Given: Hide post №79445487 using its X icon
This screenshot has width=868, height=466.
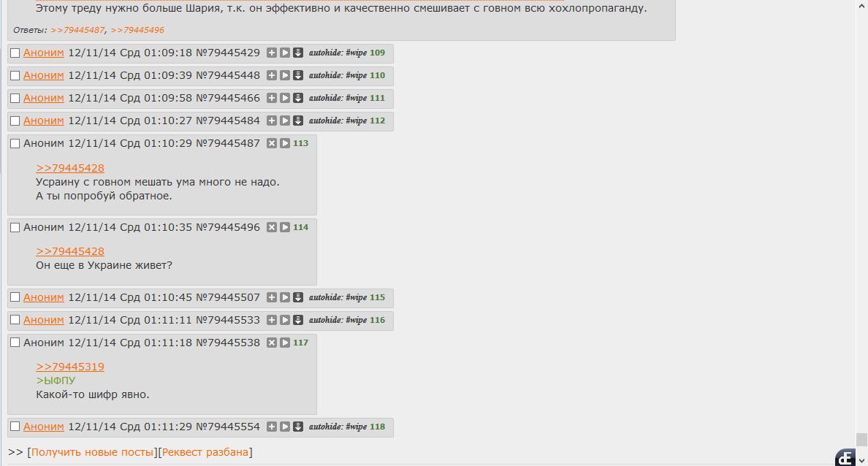Looking at the screenshot, I should (271, 143).
